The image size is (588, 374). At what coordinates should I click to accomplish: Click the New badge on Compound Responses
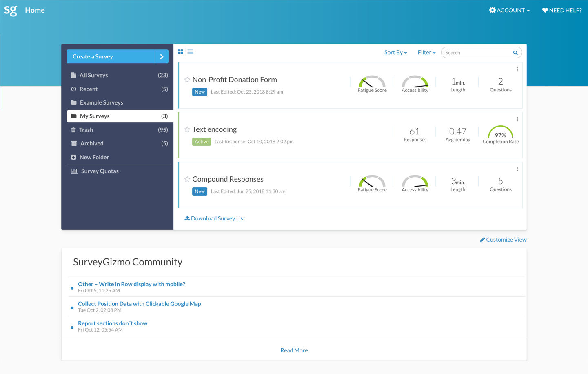point(200,191)
